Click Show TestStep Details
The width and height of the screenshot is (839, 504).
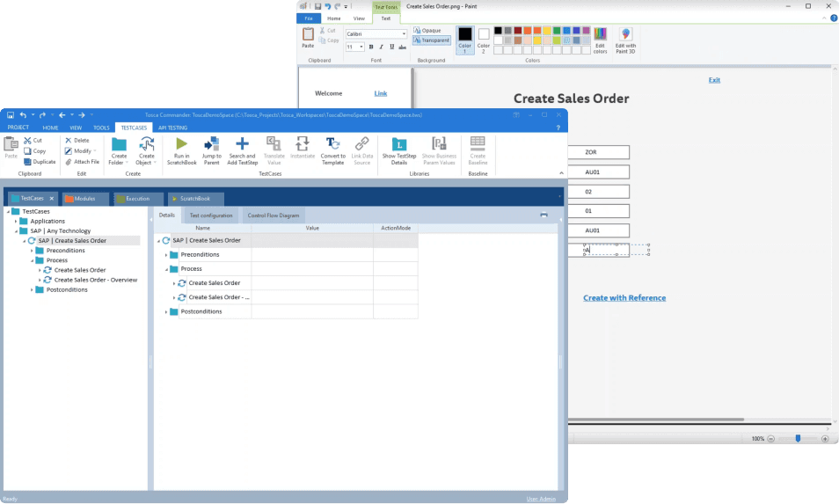click(x=399, y=150)
